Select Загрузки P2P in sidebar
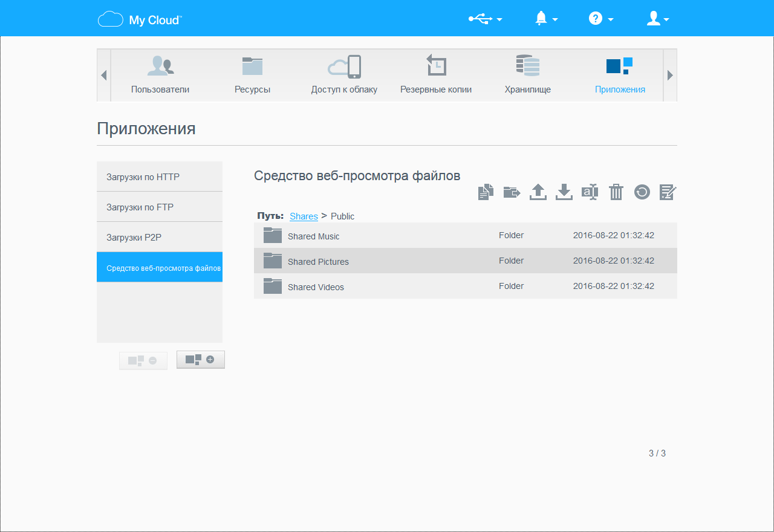The height and width of the screenshot is (532, 774). tap(160, 237)
